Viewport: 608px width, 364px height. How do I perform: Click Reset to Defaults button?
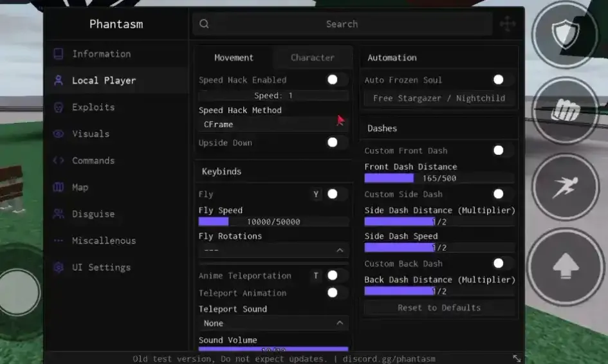[x=439, y=308]
